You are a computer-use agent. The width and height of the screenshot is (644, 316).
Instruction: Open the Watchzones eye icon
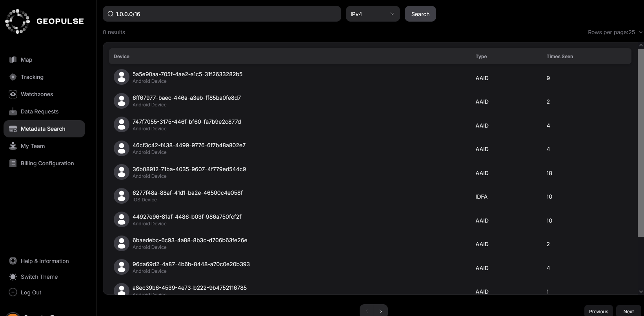(x=13, y=94)
